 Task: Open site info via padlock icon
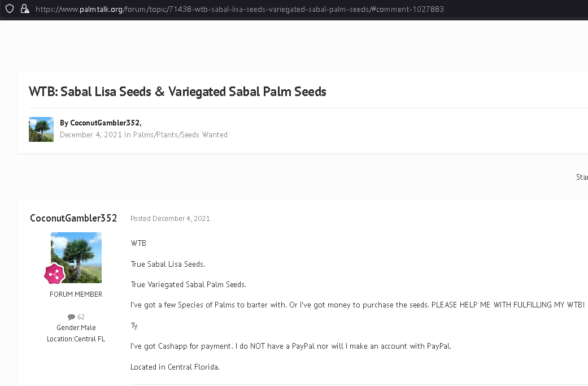[x=24, y=9]
